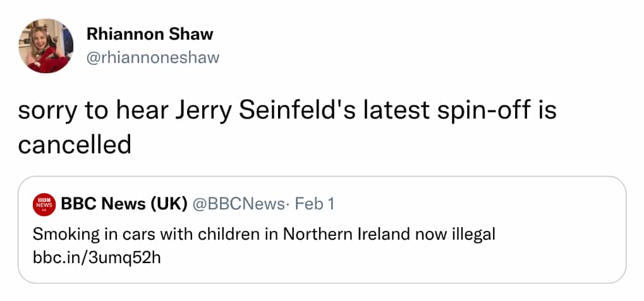Click the Rhiannon Shaw display name
Image resolution: width=644 pixels, height=301 pixels.
click(150, 34)
